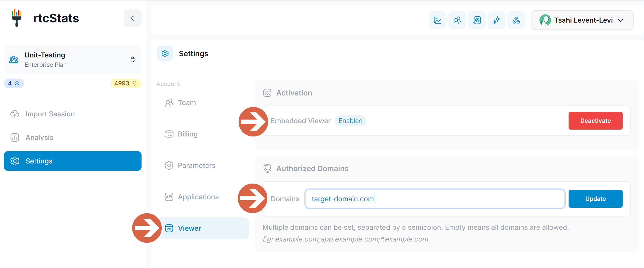Select the Analysis bar-chart icon in the sidebar
The height and width of the screenshot is (268, 644).
coord(15,137)
